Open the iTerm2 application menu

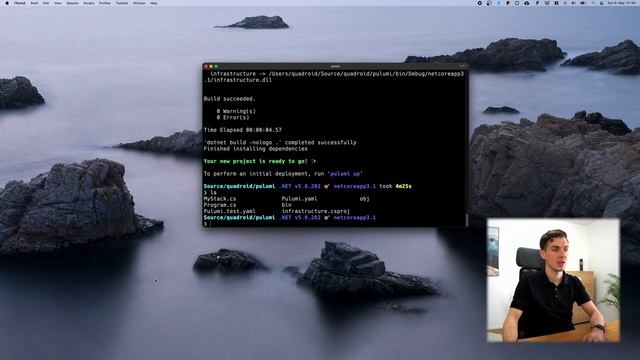tap(20, 3)
